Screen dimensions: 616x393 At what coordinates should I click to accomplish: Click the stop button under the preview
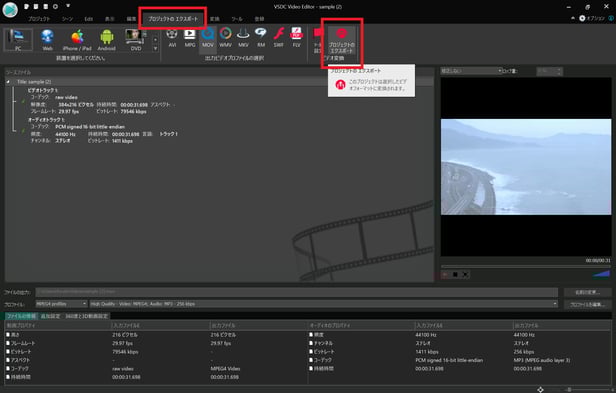(x=455, y=275)
